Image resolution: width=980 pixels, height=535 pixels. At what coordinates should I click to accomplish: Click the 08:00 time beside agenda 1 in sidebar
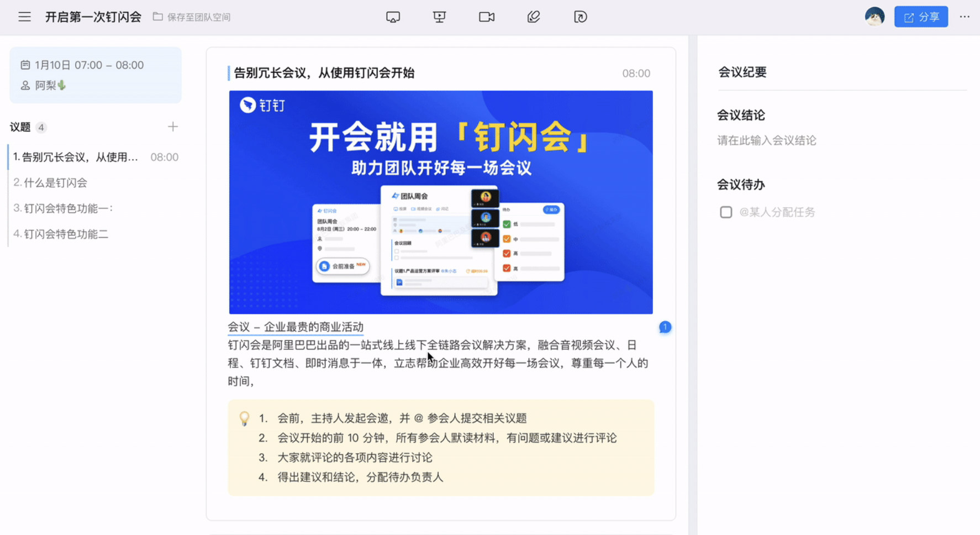[165, 158]
